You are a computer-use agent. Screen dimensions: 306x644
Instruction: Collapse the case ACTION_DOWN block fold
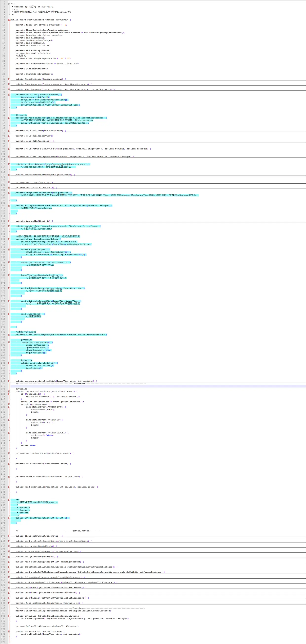pos(9,407)
